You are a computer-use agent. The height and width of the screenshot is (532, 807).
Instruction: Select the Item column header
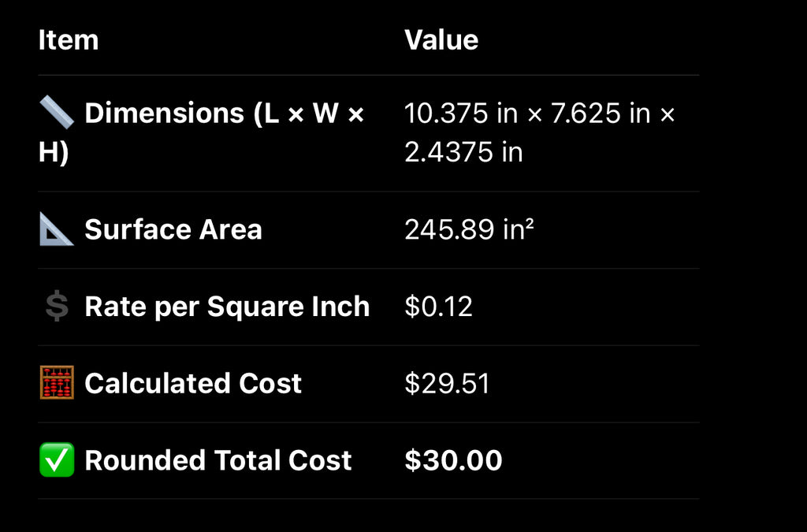click(x=69, y=40)
